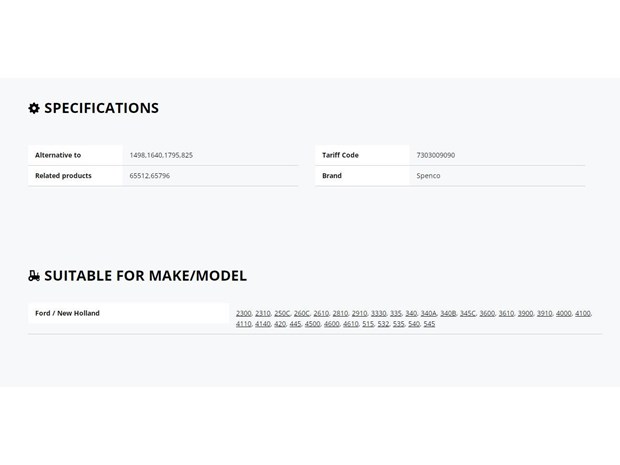This screenshot has width=620, height=465.
Task: Select the 4500 model link
Action: pyautogui.click(x=312, y=324)
